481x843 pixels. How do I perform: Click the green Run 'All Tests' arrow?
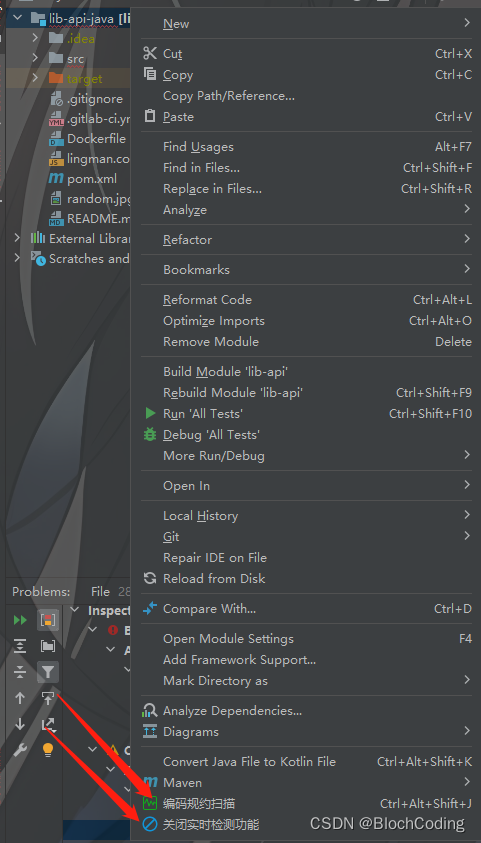tap(150, 413)
